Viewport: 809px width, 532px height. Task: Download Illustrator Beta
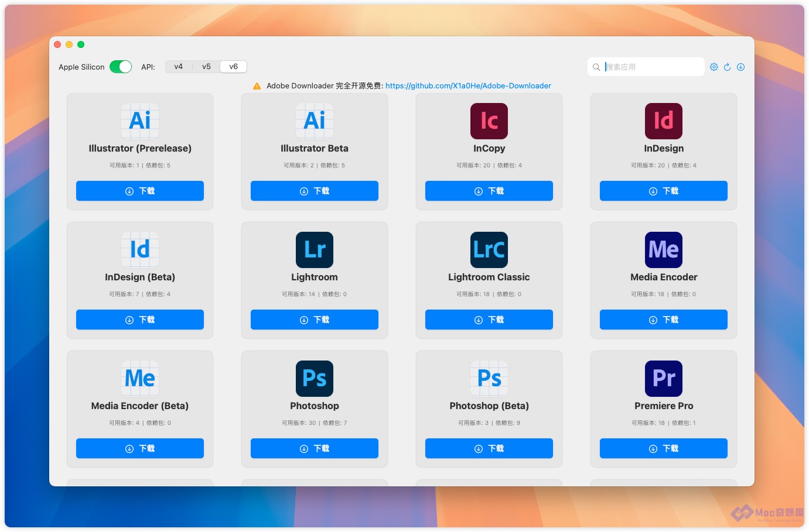(315, 191)
